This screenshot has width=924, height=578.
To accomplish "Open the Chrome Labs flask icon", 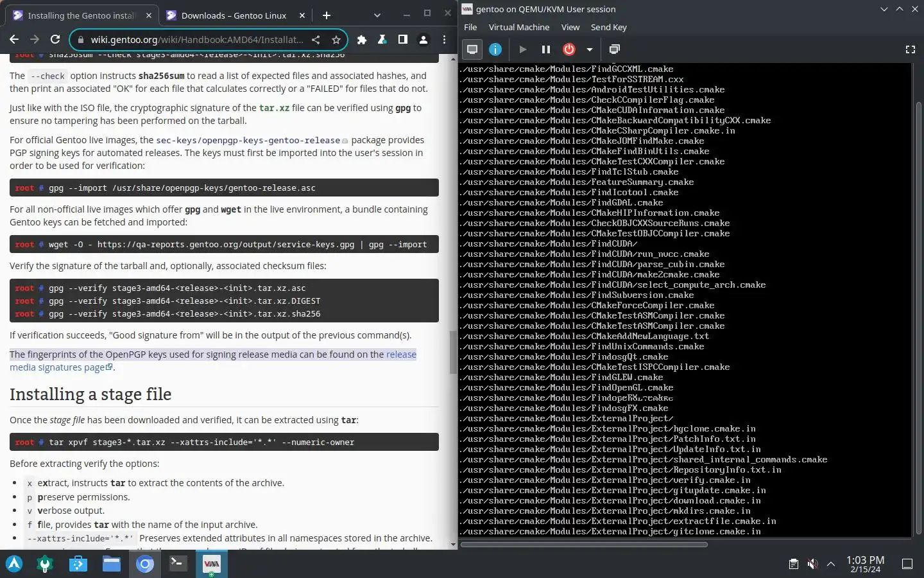I will [382, 40].
